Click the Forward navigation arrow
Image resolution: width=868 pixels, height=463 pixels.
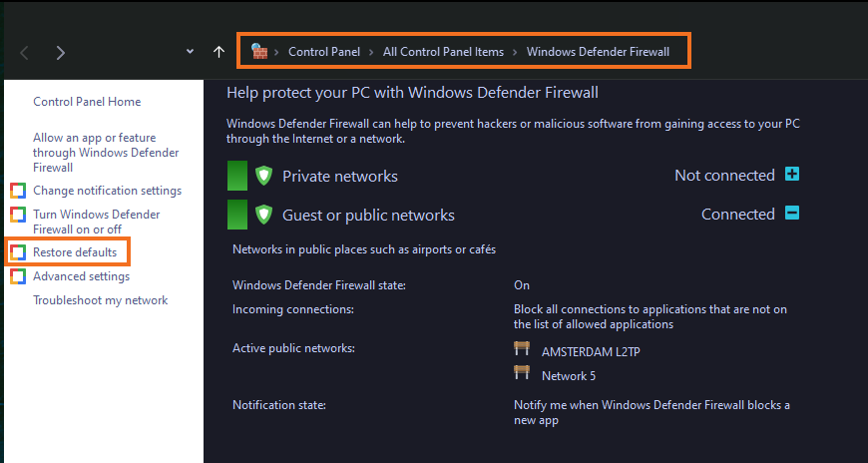click(60, 53)
